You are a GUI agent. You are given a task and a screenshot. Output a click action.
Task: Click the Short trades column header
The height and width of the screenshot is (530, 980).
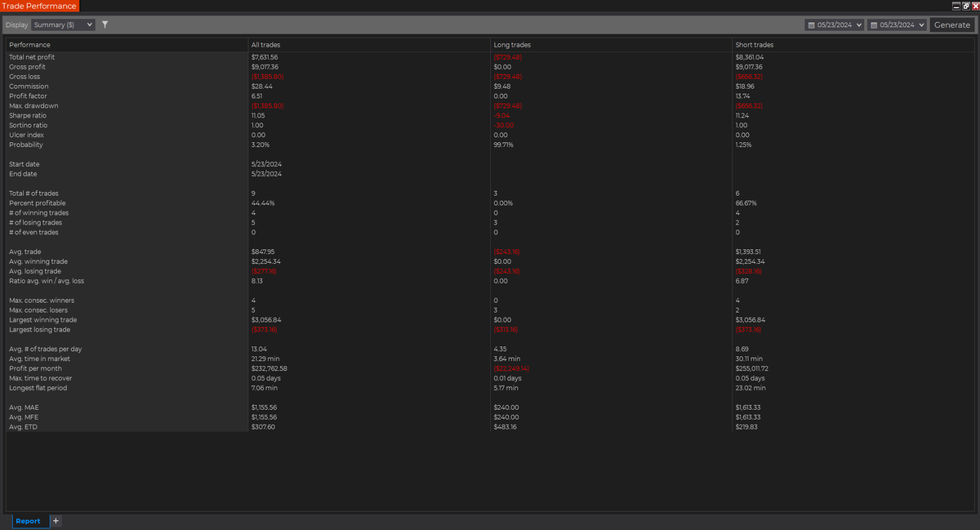click(x=755, y=45)
